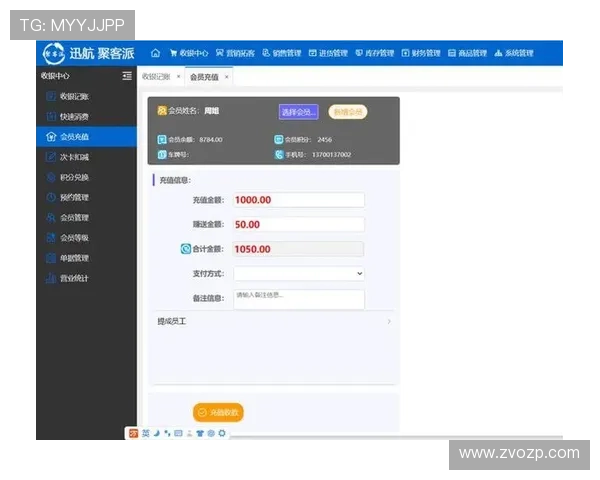Click the skin shirt icon in IME bar
This screenshot has width=600, height=480.
click(x=200, y=433)
